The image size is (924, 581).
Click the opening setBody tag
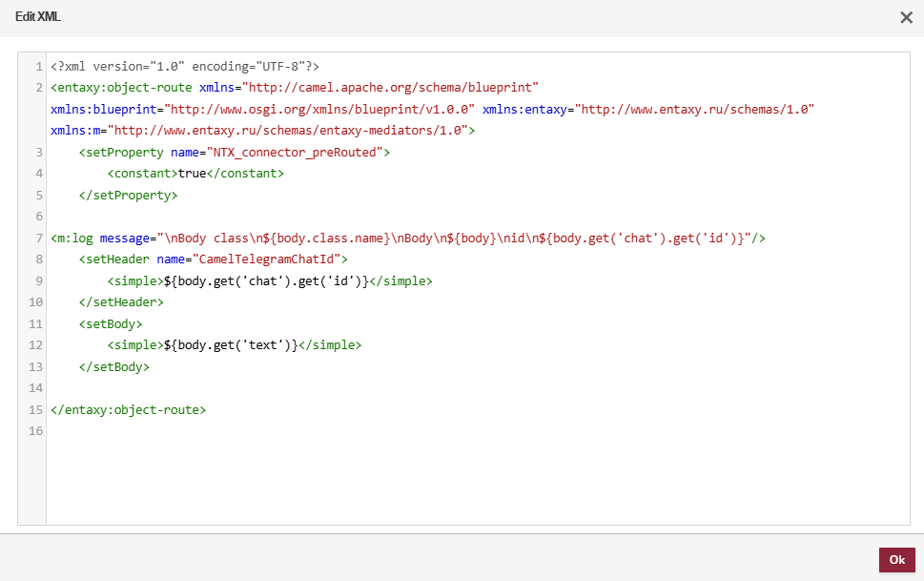111,323
